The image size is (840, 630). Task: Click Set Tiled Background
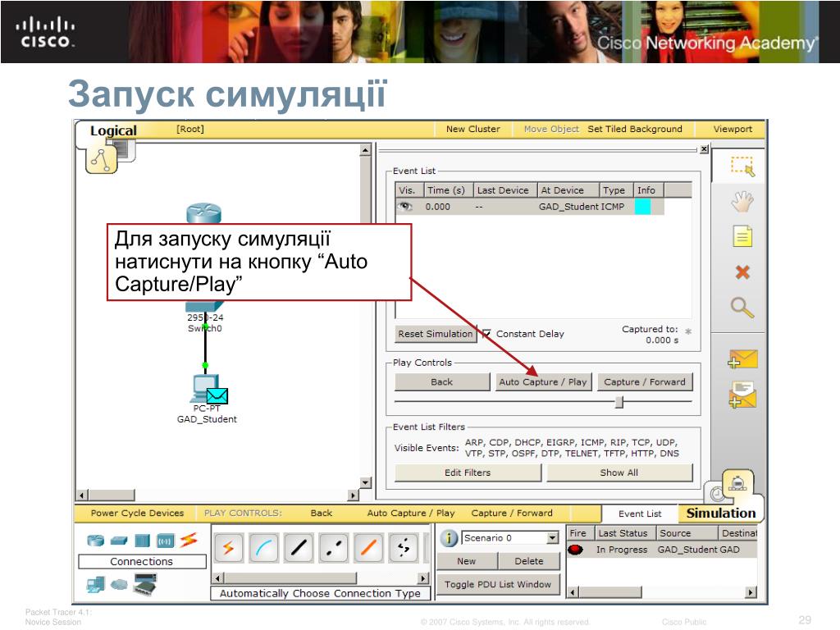point(635,129)
